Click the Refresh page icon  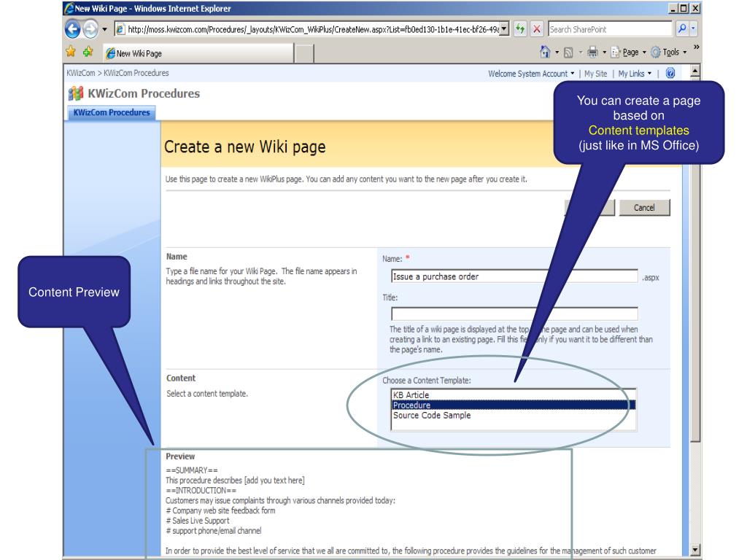coord(520,29)
